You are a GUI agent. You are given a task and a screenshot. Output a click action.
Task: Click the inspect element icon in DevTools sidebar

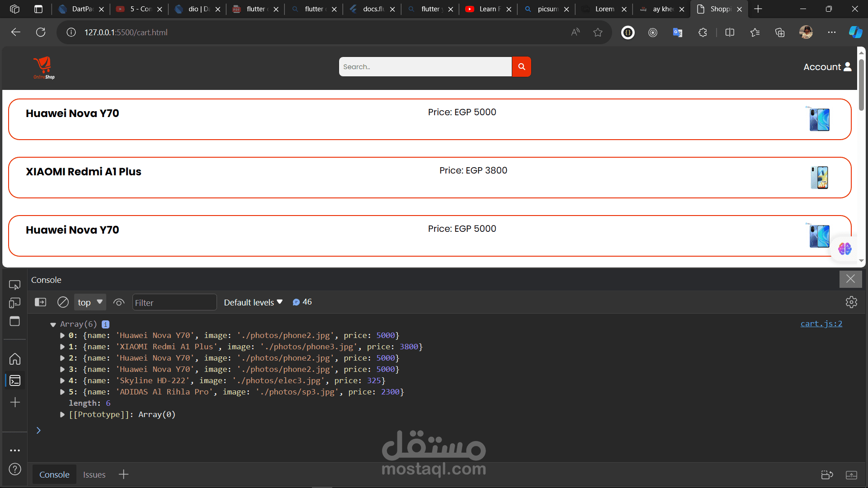coord(15,285)
